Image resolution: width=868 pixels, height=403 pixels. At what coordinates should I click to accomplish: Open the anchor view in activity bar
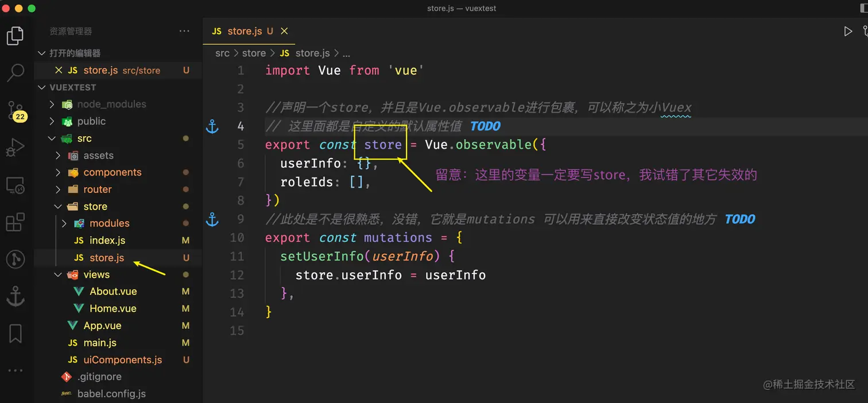coord(15,297)
